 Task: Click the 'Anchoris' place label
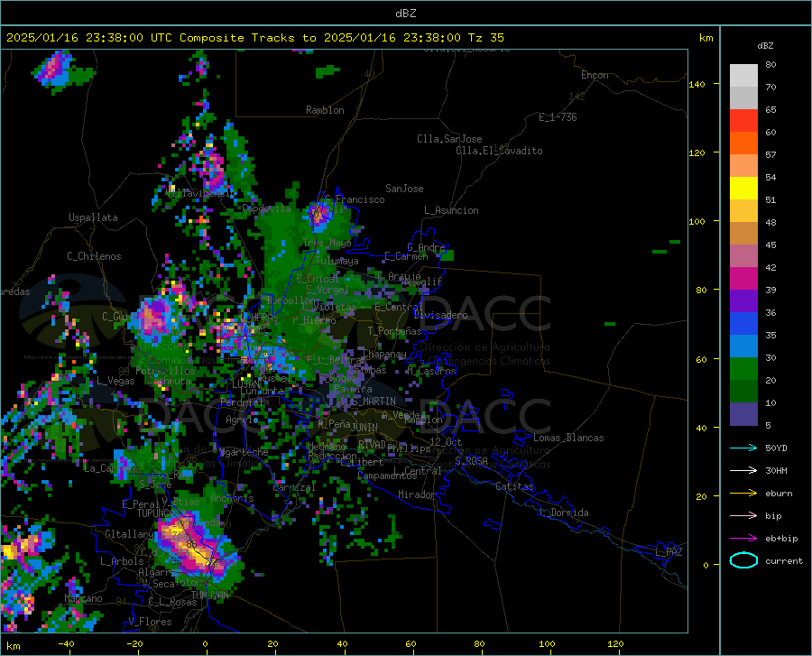232,499
